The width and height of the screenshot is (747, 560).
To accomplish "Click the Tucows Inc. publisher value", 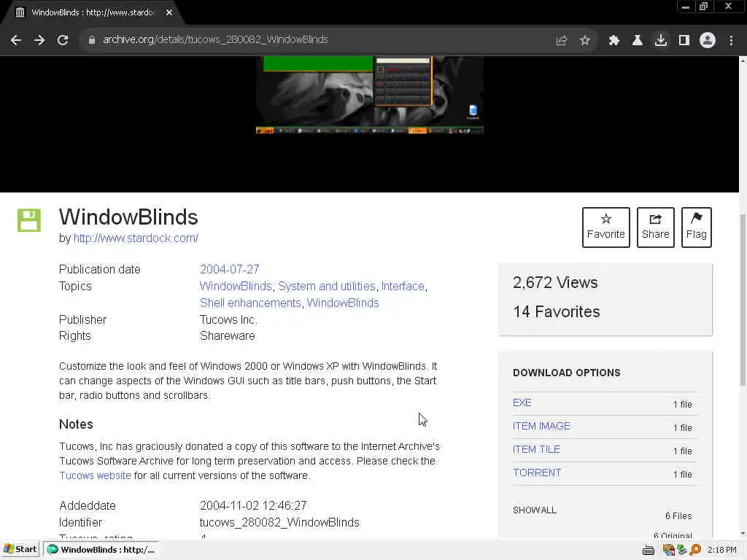I will [x=228, y=319].
